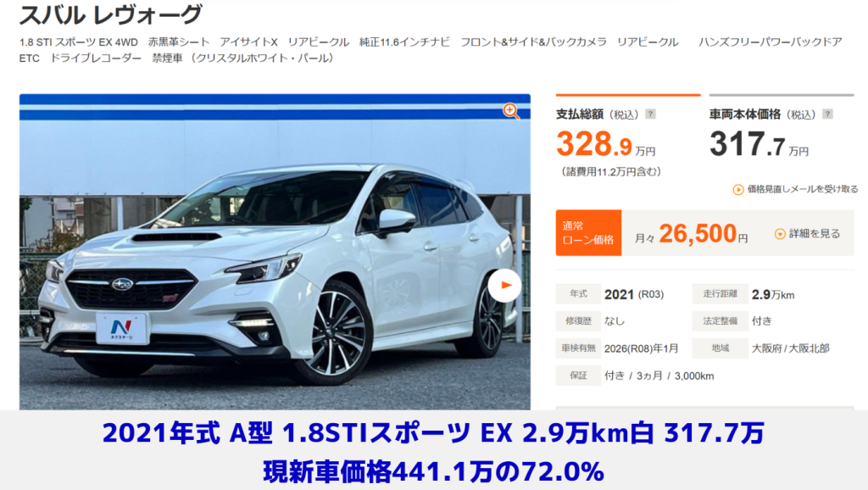Click the 詳細を見る circle arrow icon
The width and height of the screenshot is (868, 490).
pyautogui.click(x=780, y=234)
